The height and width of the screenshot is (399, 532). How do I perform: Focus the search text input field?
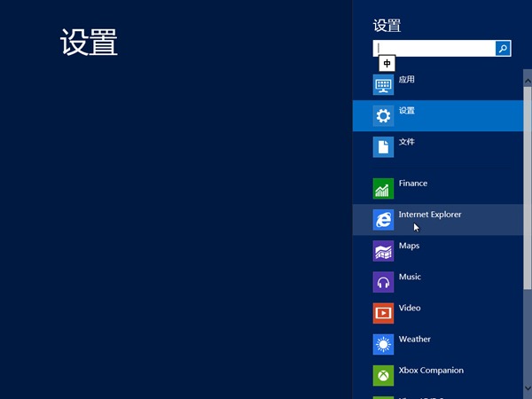point(434,49)
